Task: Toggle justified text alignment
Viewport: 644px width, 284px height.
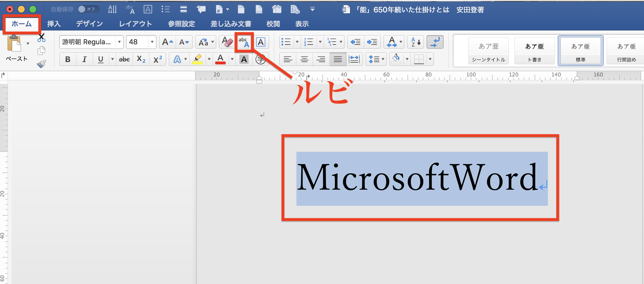Action: point(338,60)
